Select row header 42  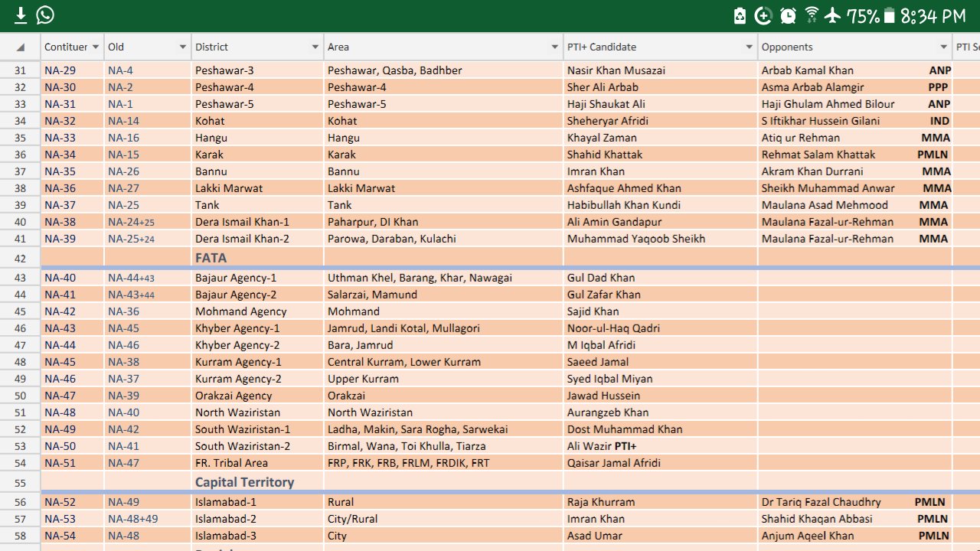21,259
